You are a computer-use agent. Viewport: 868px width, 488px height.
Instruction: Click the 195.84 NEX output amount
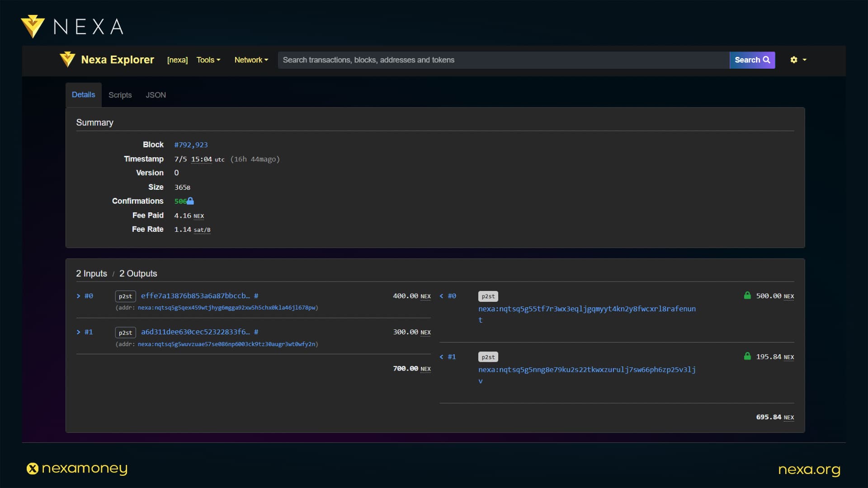click(x=775, y=357)
